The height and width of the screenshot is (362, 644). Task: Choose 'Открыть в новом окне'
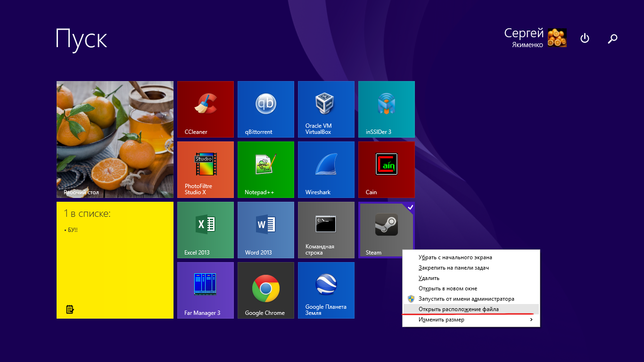click(x=471, y=288)
